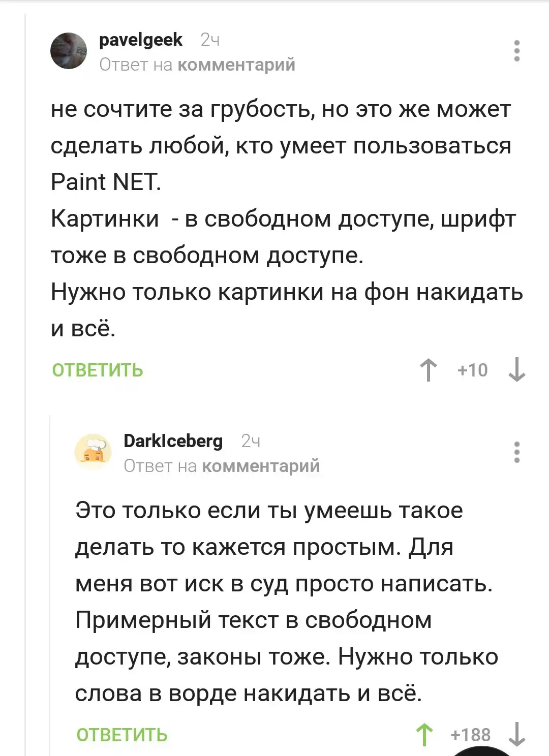This screenshot has width=549, height=756.
Task: Upvote pavelgeek's comment
Action: pyautogui.click(x=429, y=370)
